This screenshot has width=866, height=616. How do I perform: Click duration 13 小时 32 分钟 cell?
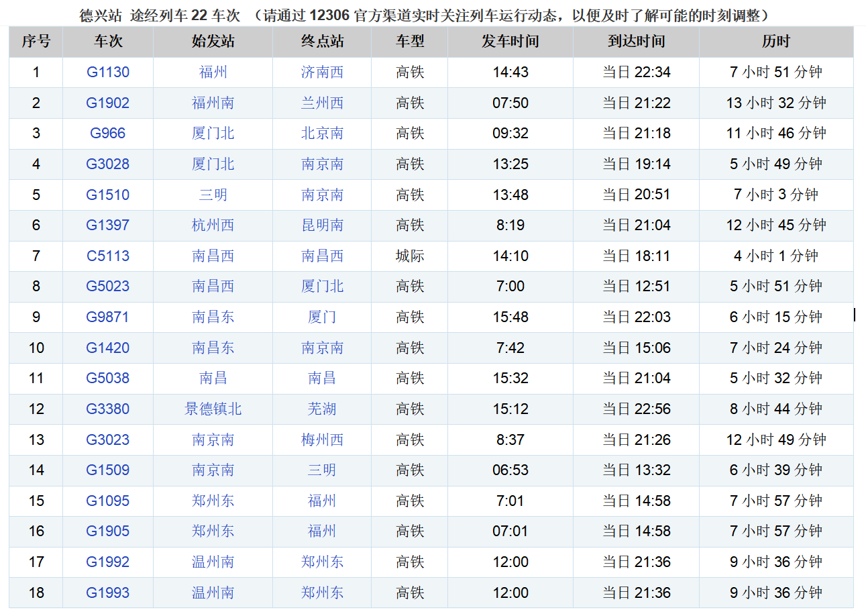coord(776,103)
